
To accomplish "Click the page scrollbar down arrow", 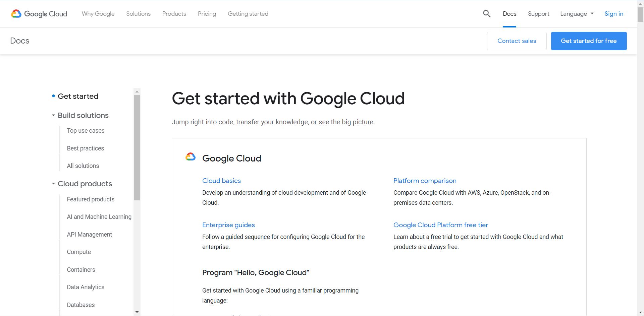I will coord(641,313).
